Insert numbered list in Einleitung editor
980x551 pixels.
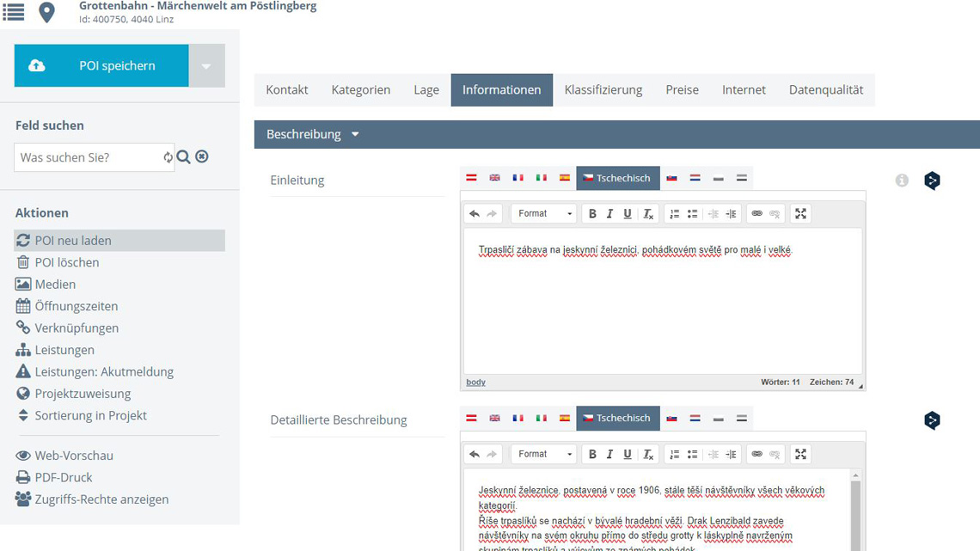674,214
